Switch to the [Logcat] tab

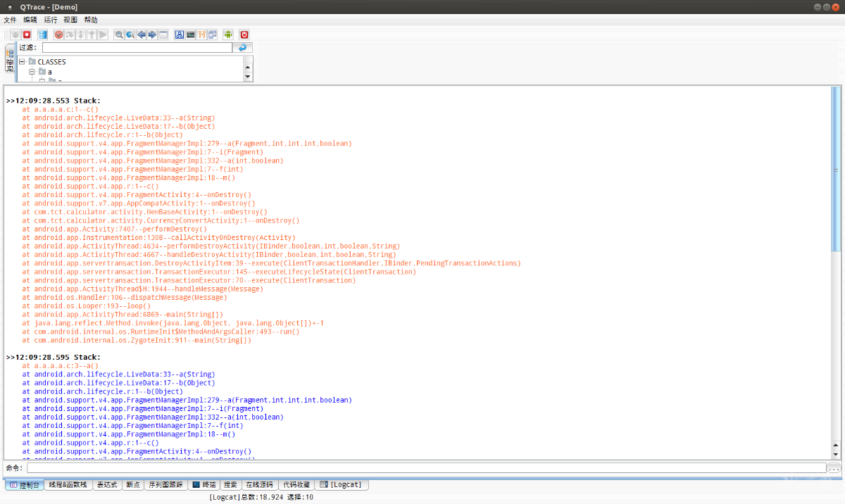click(341, 484)
